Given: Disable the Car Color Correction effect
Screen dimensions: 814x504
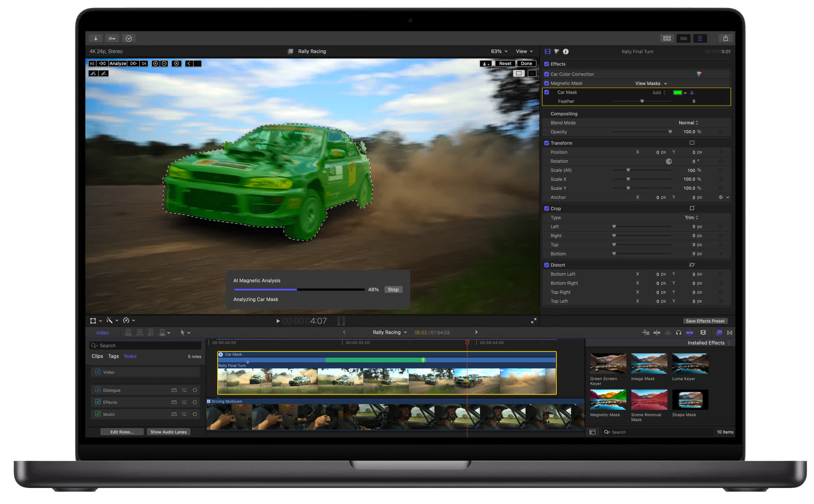Looking at the screenshot, I should pyautogui.click(x=547, y=74).
